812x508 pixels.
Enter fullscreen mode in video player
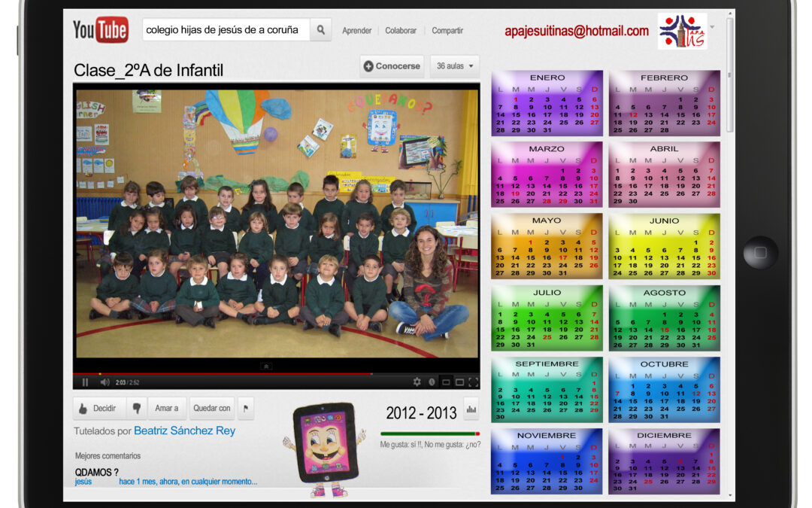pyautogui.click(x=473, y=382)
